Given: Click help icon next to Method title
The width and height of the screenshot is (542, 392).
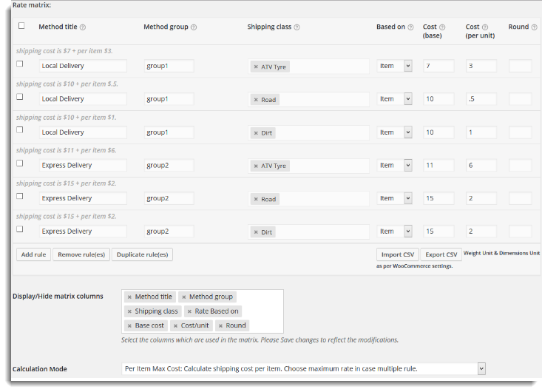Looking at the screenshot, I should 83,27.
